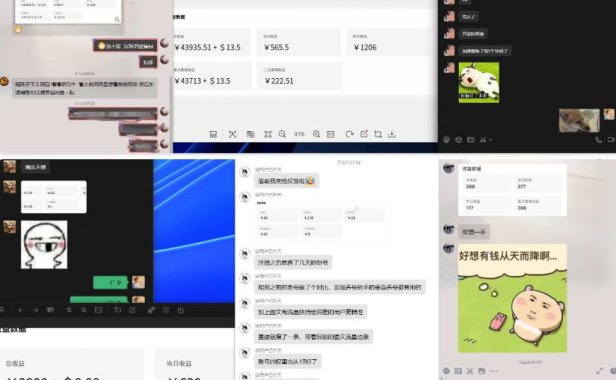Click the 87% zoom level in the light viewer
616x380 pixels.
(x=299, y=134)
